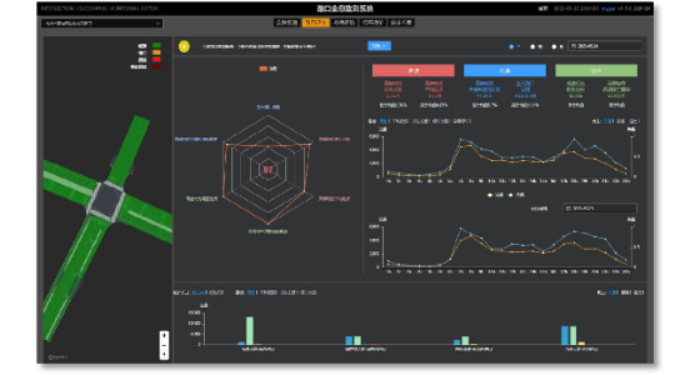Screen dimensions: 700x375
Task: Switch to the last tab in top navigation
Action: [401, 22]
